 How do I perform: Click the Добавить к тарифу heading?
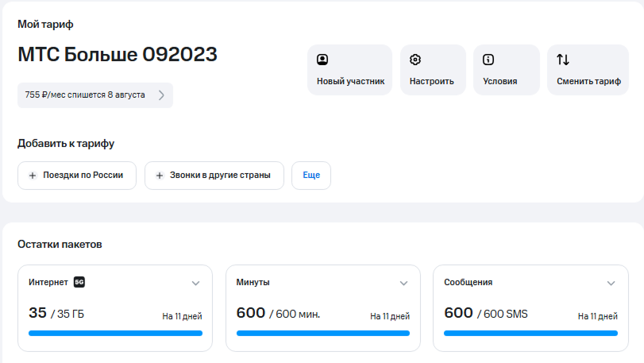pyautogui.click(x=66, y=143)
